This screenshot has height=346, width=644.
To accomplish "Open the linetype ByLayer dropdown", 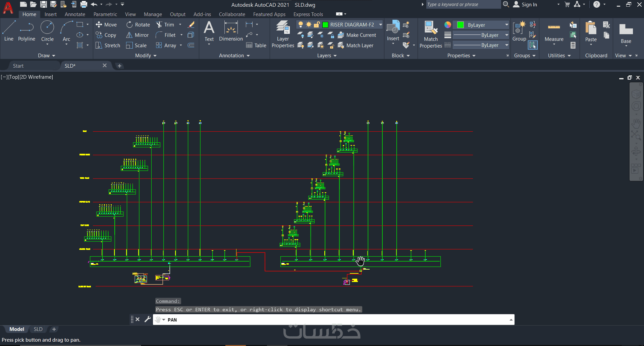I will (x=506, y=45).
